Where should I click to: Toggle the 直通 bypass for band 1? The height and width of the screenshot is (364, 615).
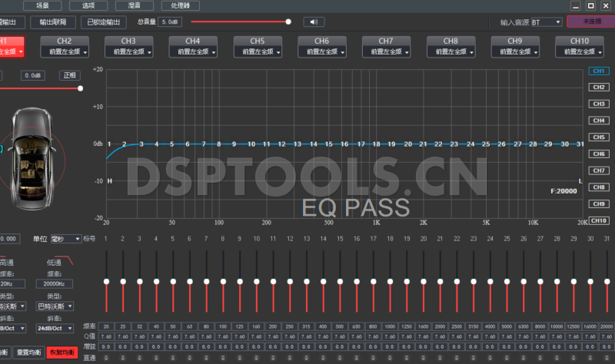106,357
